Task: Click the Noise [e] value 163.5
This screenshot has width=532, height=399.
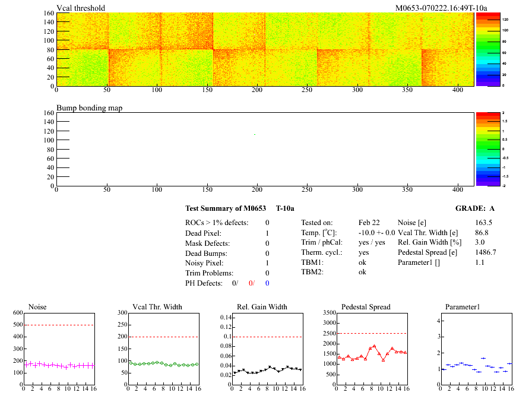Action: pos(484,223)
